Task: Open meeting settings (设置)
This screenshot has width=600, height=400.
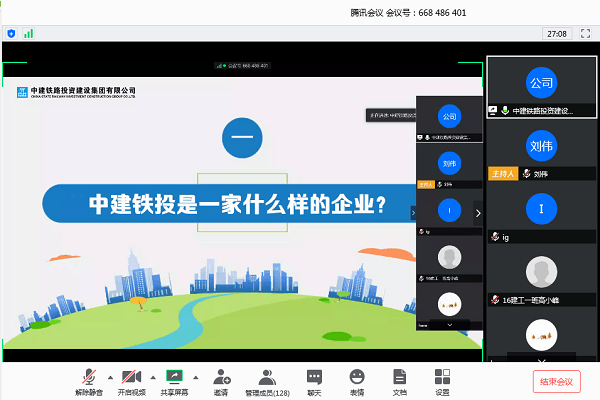Action: [x=442, y=377]
